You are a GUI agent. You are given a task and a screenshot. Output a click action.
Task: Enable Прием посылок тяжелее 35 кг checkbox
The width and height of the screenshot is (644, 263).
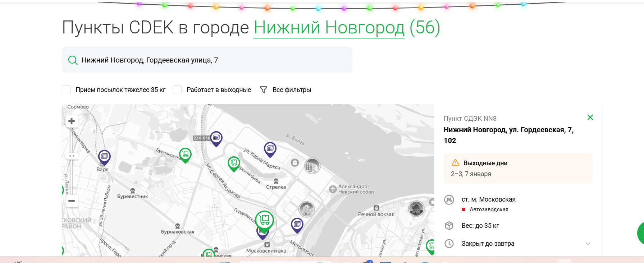click(67, 90)
